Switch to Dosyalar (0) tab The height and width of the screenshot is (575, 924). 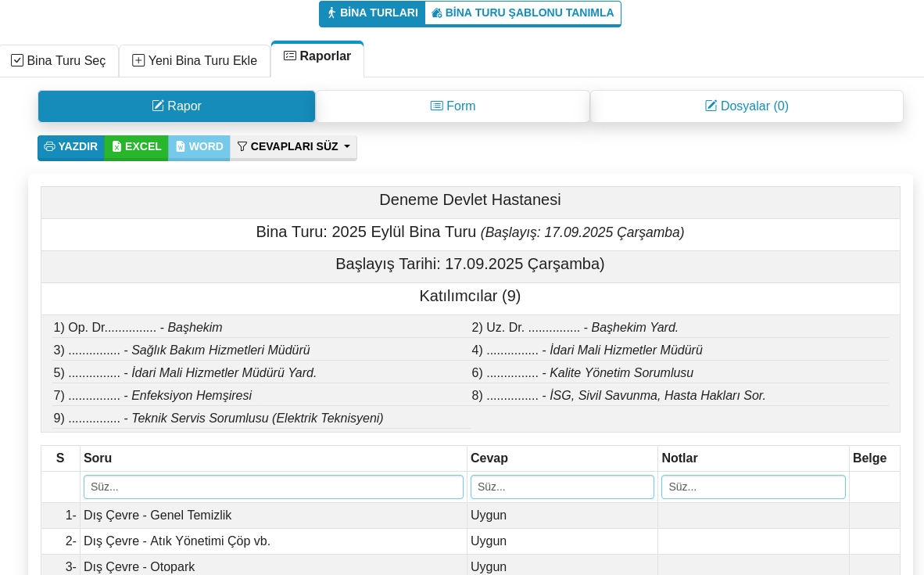click(x=747, y=106)
